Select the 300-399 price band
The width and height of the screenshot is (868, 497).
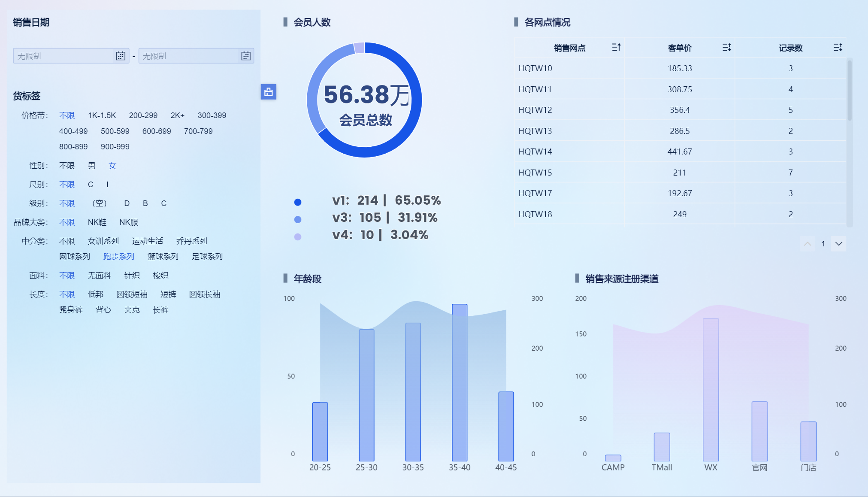click(212, 115)
